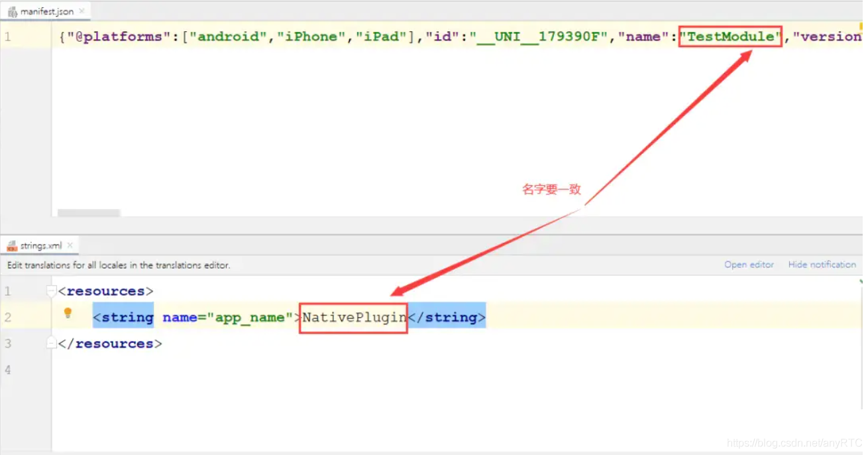Click the "TestModule" value in manifest.json
This screenshot has width=868, height=455.
pos(731,36)
